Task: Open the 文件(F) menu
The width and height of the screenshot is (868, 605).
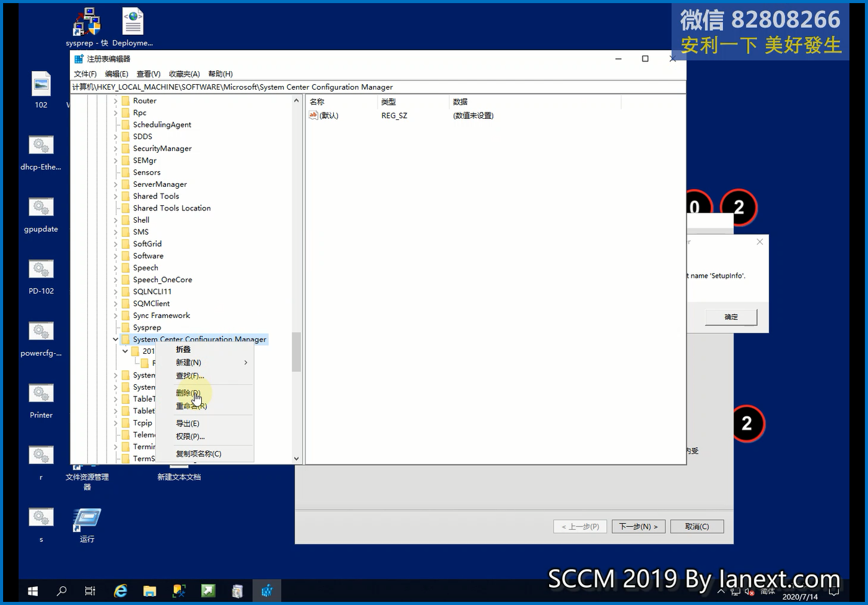Action: coord(85,74)
